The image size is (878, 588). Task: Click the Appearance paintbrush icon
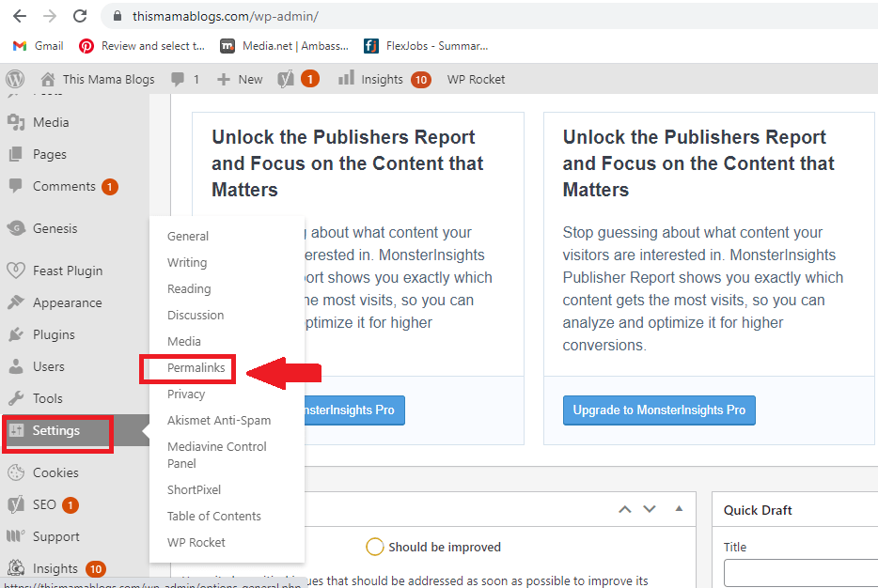[16, 302]
